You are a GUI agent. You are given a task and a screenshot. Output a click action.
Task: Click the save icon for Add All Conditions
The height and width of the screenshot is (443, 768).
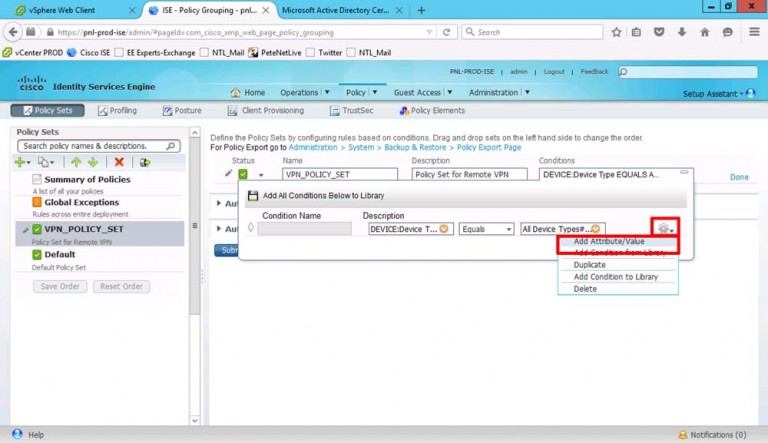click(253, 196)
